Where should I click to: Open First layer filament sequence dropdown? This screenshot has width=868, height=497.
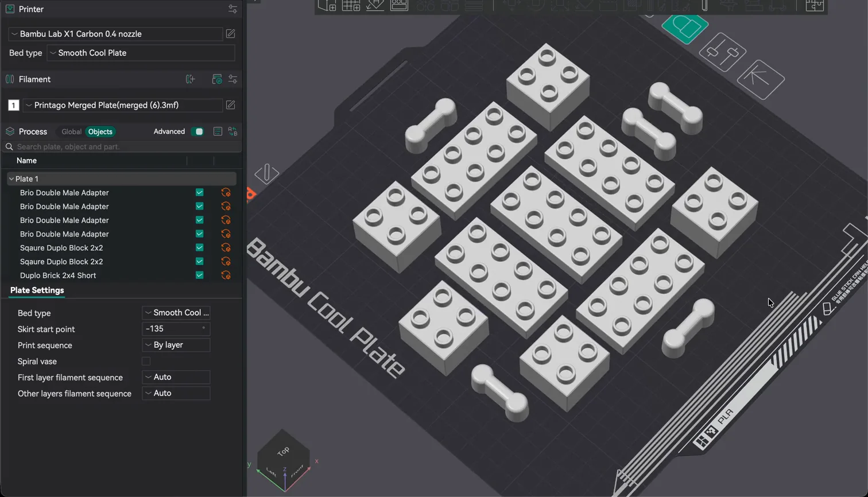click(176, 377)
